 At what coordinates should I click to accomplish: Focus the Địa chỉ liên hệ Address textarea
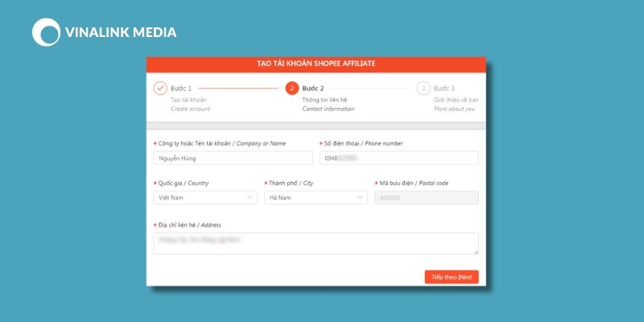pos(316,244)
